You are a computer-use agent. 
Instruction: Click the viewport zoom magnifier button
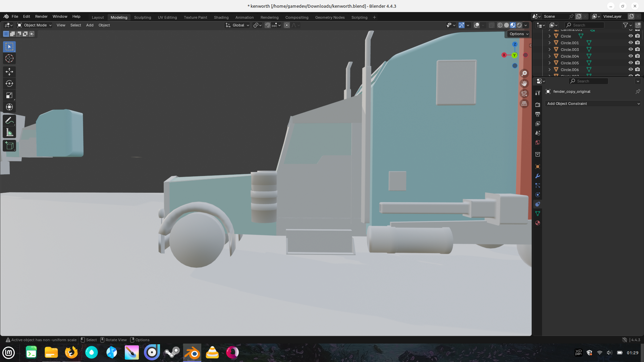coord(524,73)
